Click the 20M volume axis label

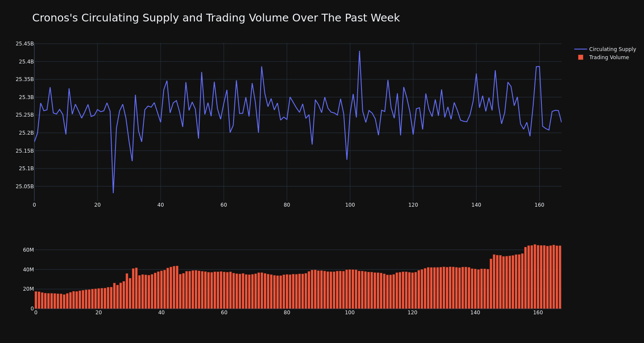point(28,289)
